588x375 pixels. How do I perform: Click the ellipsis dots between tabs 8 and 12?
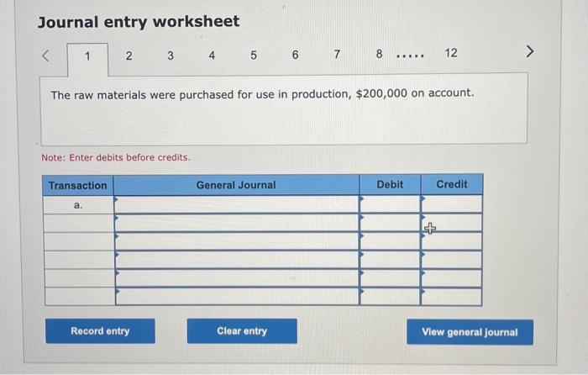coord(411,56)
